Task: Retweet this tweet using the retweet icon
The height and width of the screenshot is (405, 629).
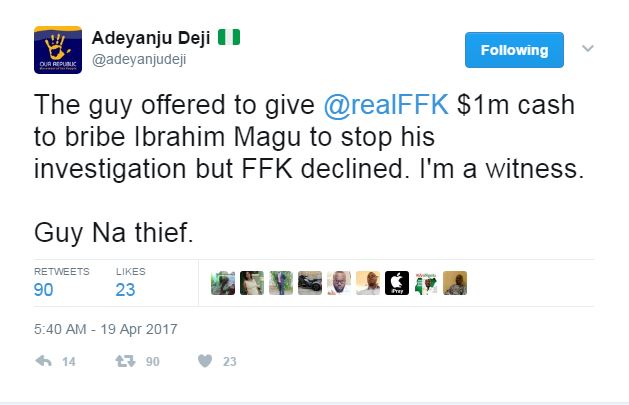Action: click(123, 362)
